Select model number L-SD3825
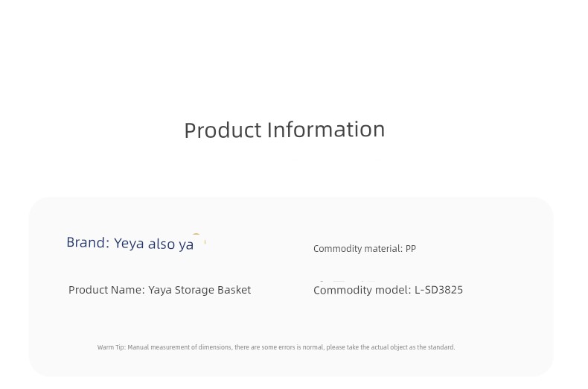Viewport: 588px width, 389px height. point(438,290)
